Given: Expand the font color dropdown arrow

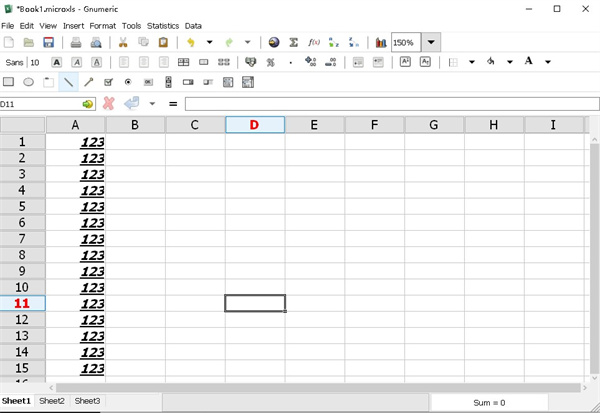Looking at the screenshot, I should (x=548, y=62).
